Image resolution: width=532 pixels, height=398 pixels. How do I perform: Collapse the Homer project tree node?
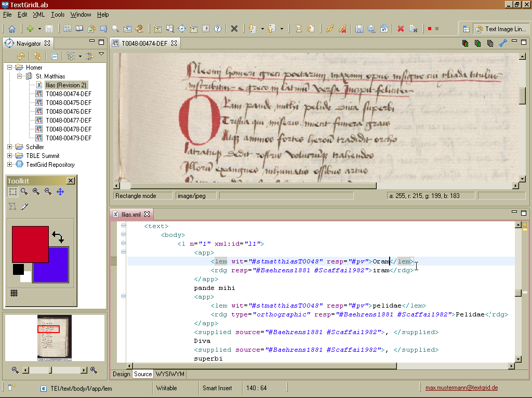(x=10, y=68)
